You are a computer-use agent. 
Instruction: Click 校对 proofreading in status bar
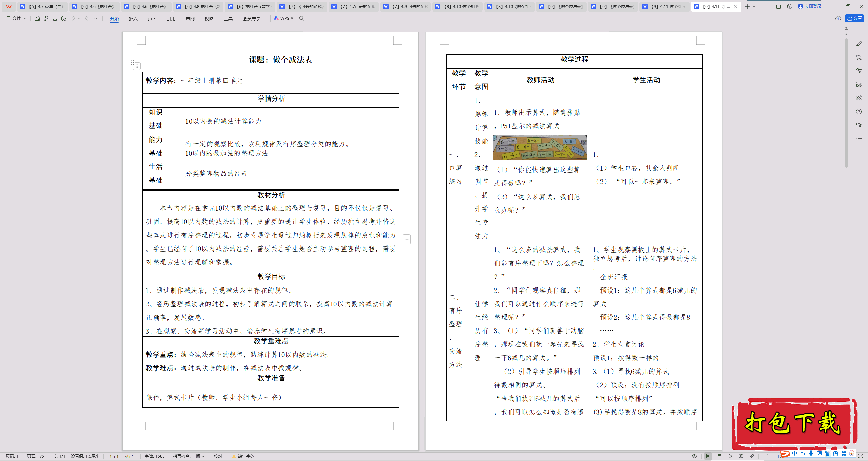click(x=218, y=456)
